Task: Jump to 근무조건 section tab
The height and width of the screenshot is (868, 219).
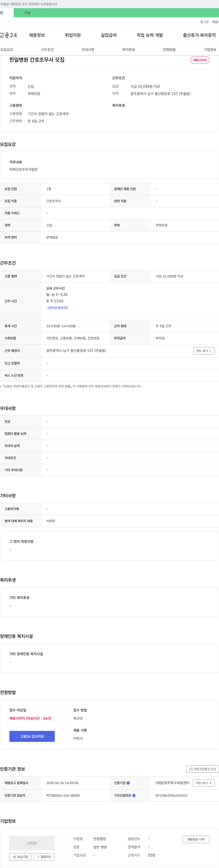Action: 47,50
